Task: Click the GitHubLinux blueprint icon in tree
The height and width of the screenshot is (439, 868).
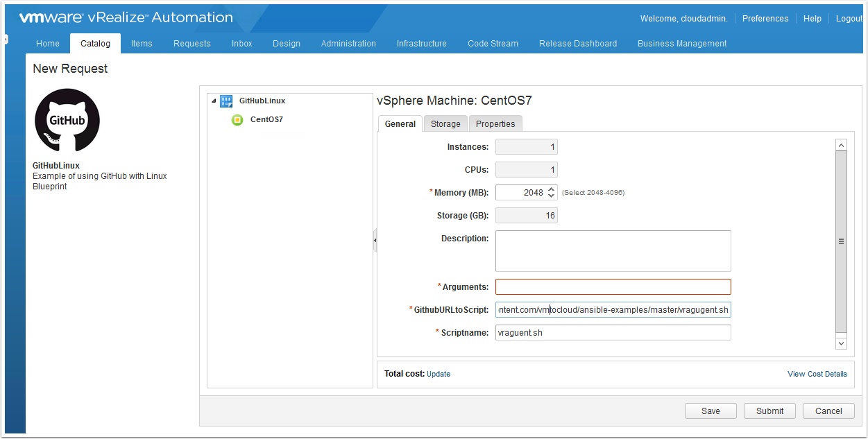Action: click(226, 101)
